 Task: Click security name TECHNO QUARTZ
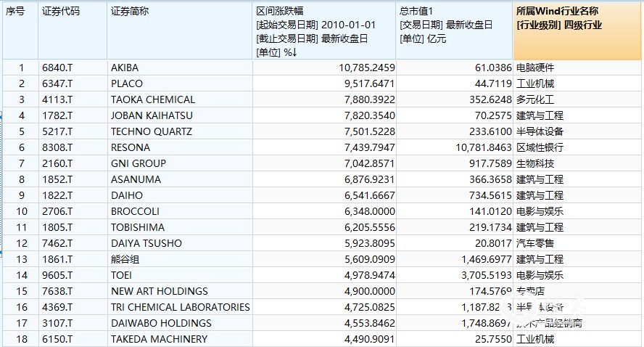tap(151, 132)
